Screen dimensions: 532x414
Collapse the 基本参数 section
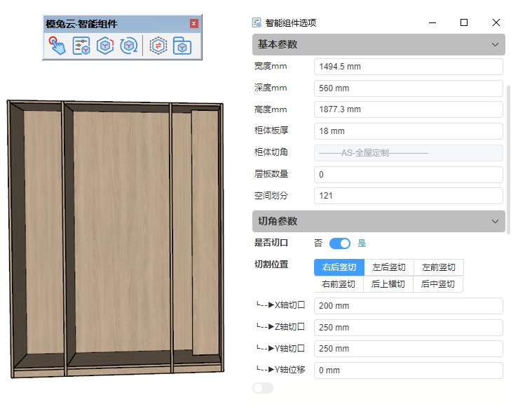coord(495,45)
